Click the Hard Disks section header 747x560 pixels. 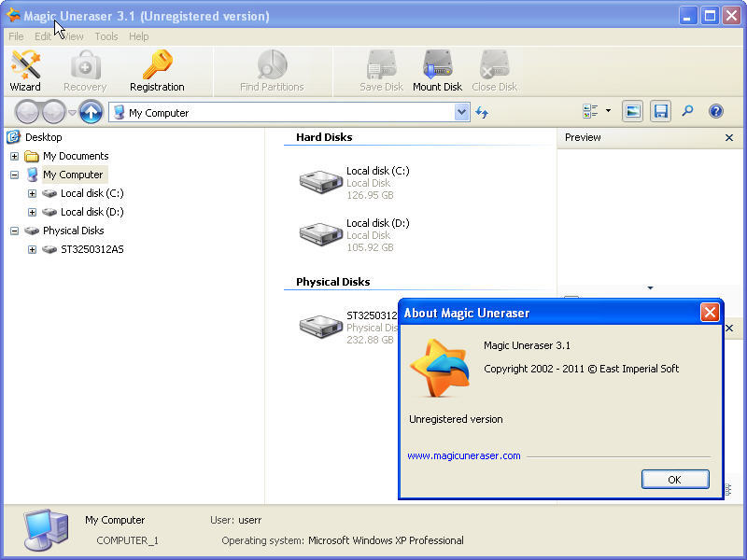(324, 137)
